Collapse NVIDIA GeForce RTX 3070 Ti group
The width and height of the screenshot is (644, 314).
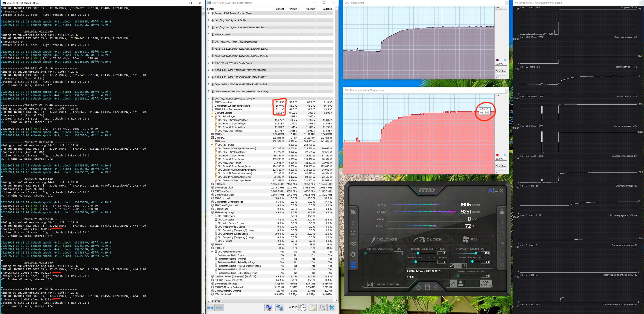click(209, 99)
